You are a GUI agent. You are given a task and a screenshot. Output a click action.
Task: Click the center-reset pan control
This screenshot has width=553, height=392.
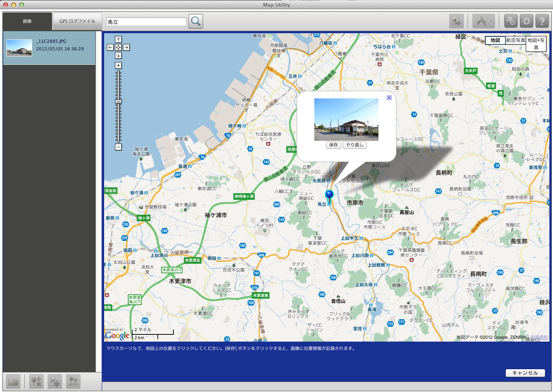[x=118, y=47]
